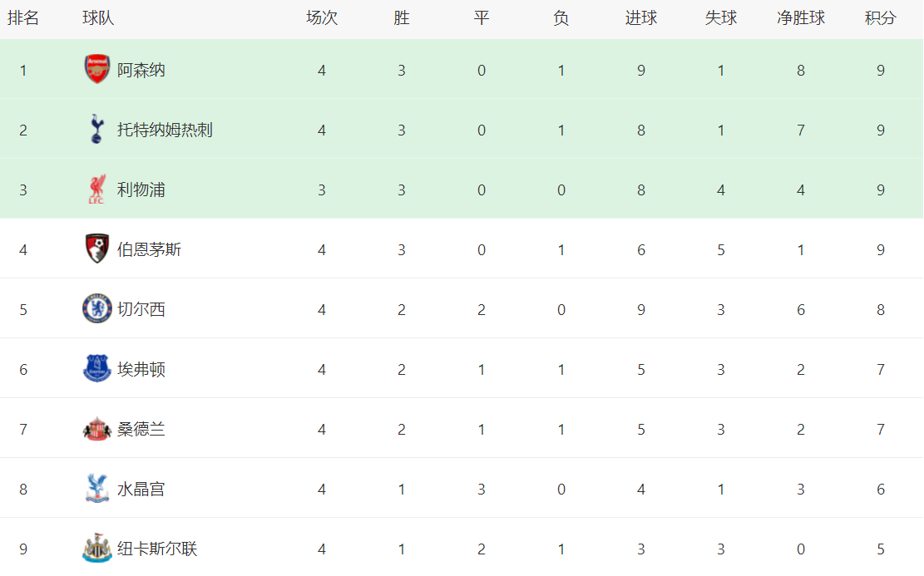Click the Tottenham Hotspur crest icon
Viewport: 924px width, 576px height.
pos(97,130)
